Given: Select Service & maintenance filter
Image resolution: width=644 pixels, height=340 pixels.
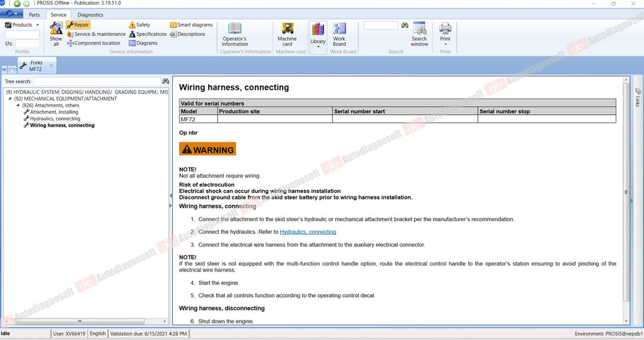Looking at the screenshot, I should tap(96, 34).
